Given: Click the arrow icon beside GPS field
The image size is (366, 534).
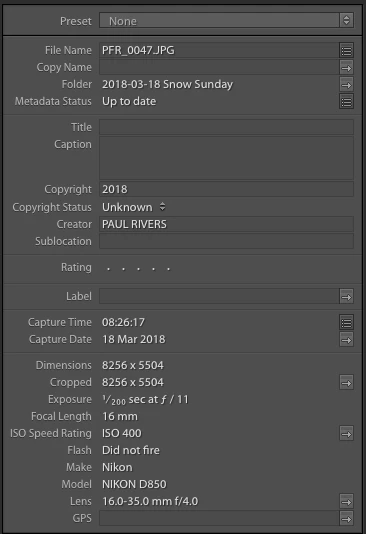Looking at the screenshot, I should pos(346,518).
